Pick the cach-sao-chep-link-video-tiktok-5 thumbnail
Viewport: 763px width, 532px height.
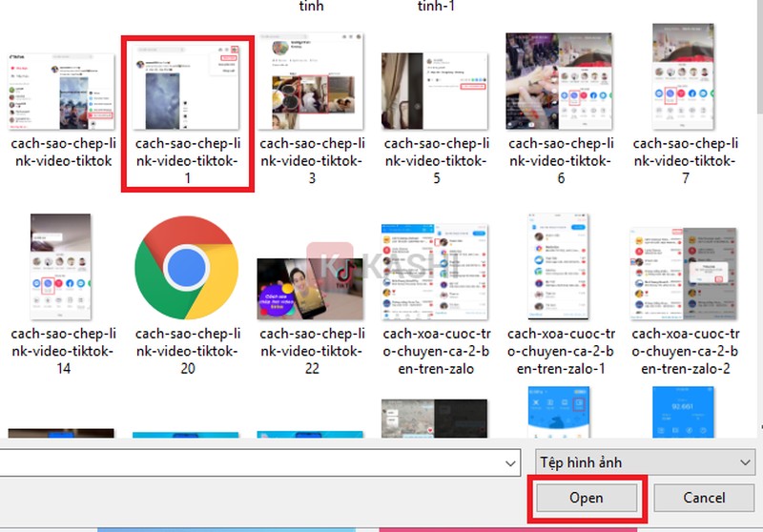tap(435, 91)
